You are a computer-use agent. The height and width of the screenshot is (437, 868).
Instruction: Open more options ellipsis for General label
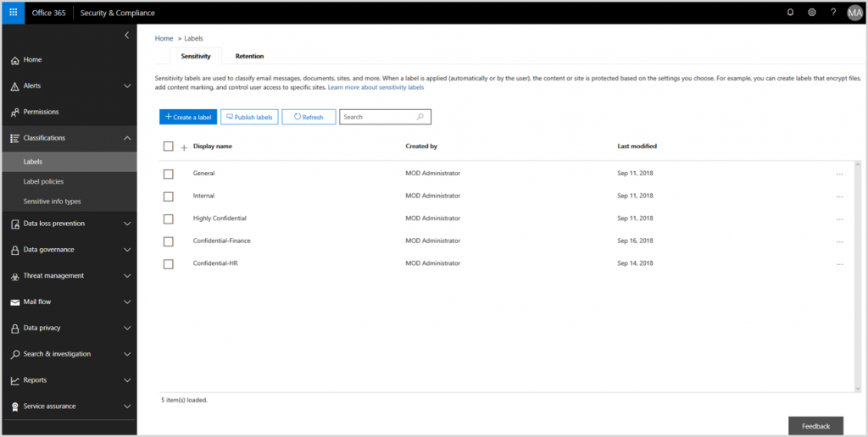839,174
